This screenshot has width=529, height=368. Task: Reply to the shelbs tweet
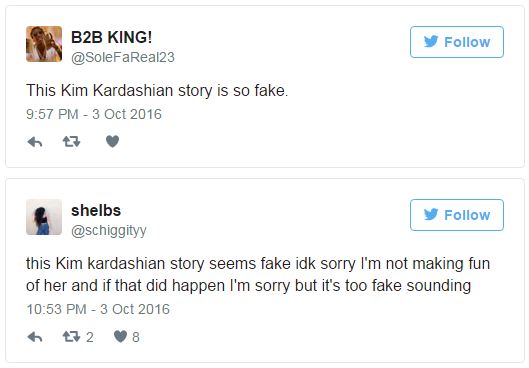(x=35, y=337)
